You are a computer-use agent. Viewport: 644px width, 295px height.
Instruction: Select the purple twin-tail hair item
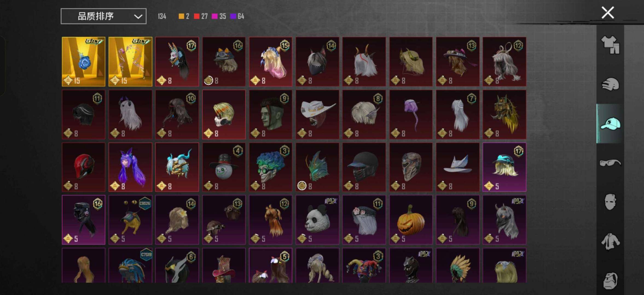click(130, 167)
